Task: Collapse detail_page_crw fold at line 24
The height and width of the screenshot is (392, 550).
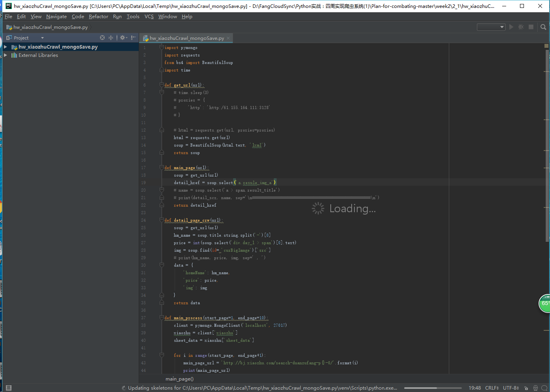Action: [162, 220]
